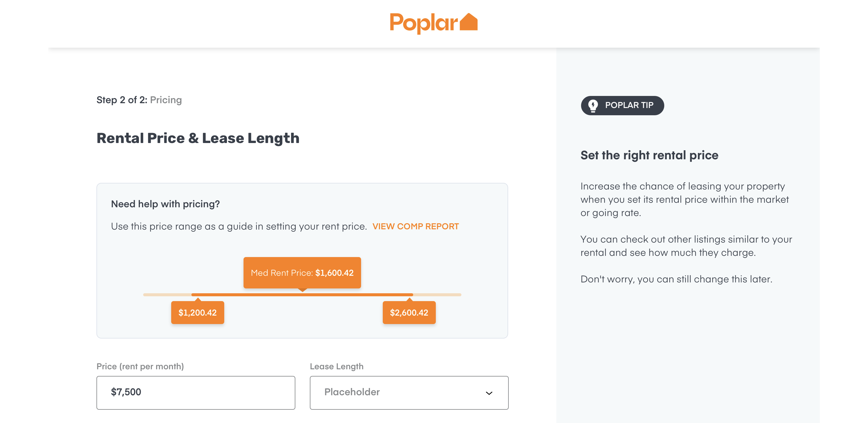Screen dimensions: 868x423
Task: Click the Med Rent Price $1,600.42 tooltip
Action: 302,272
